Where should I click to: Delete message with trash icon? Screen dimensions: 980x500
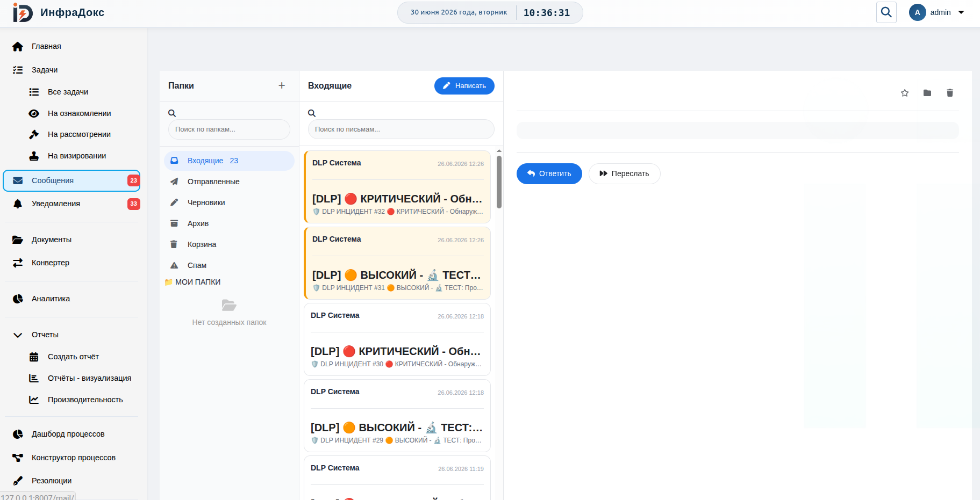950,93
